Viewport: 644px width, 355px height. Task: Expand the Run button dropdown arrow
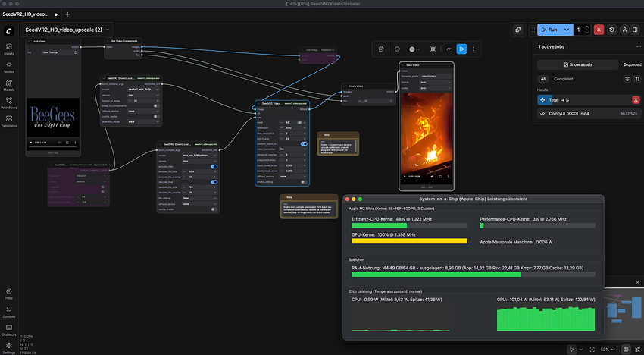pos(565,30)
